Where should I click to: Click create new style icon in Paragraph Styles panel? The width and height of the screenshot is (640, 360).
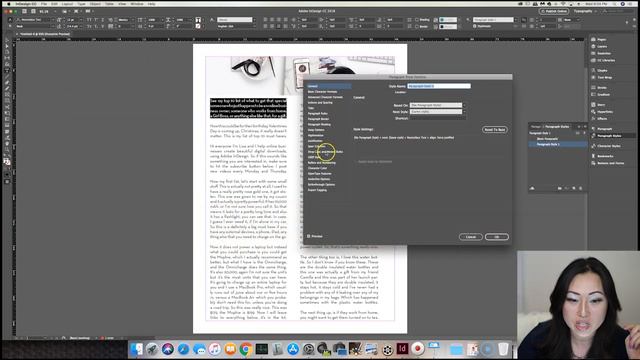point(574,188)
